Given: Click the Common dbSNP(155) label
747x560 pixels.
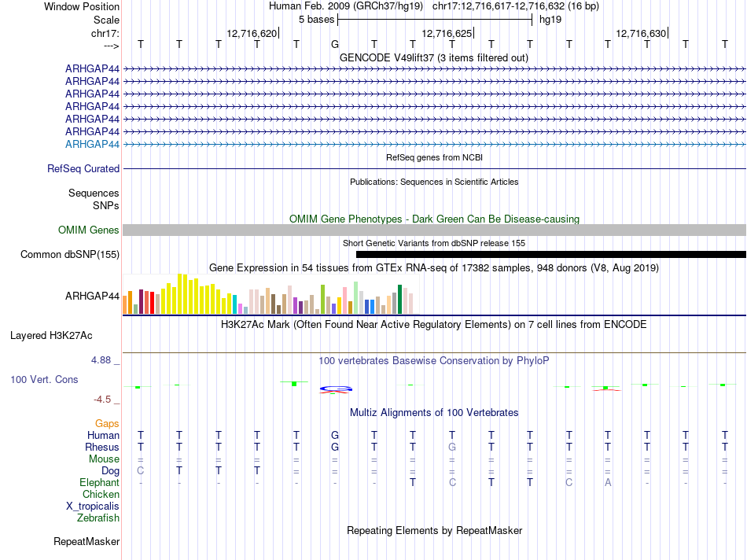Looking at the screenshot, I should pos(70,255).
